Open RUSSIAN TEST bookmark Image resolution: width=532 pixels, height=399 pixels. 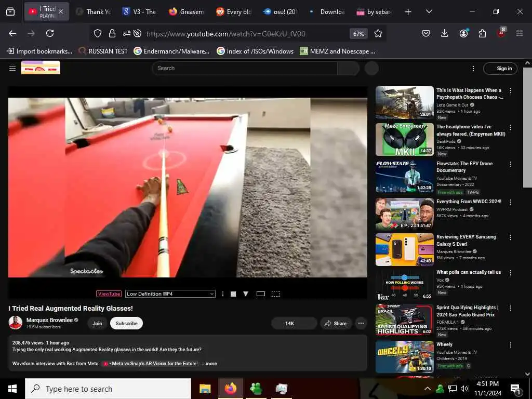(103, 51)
